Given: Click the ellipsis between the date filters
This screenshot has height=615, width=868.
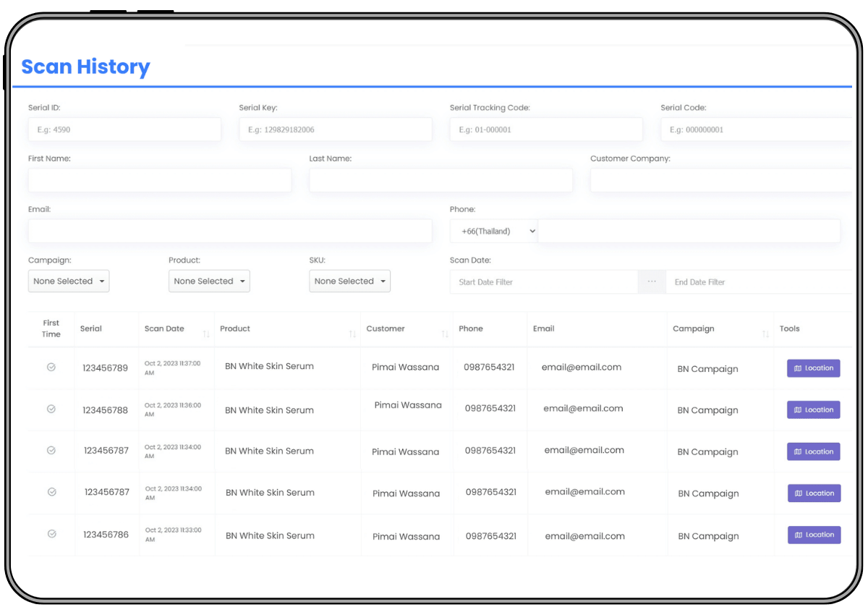Looking at the screenshot, I should coord(652,281).
